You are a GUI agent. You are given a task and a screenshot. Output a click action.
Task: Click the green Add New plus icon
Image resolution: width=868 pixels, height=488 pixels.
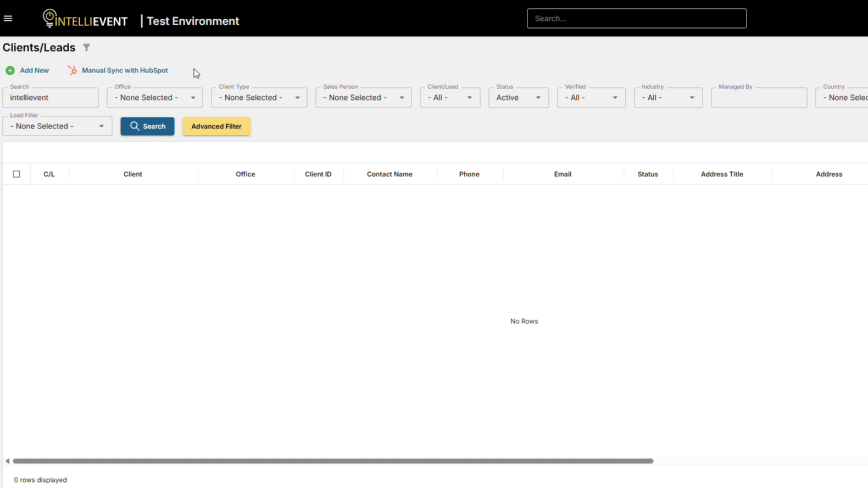(10, 70)
